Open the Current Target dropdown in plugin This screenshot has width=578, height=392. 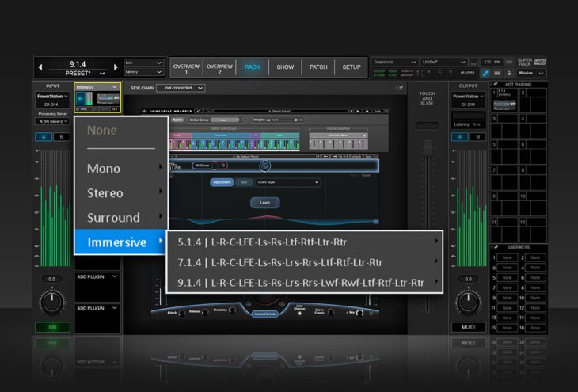click(287, 182)
